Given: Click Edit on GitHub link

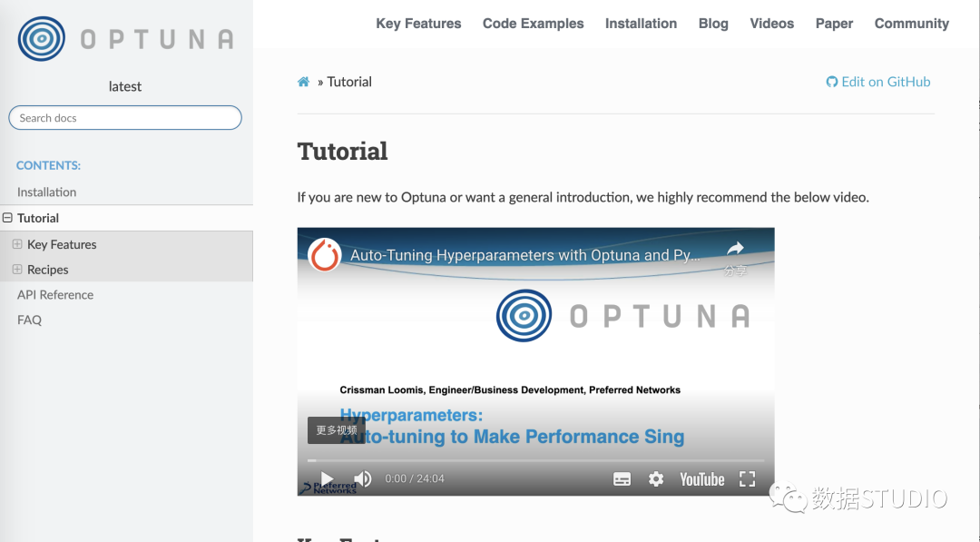Looking at the screenshot, I should point(878,82).
